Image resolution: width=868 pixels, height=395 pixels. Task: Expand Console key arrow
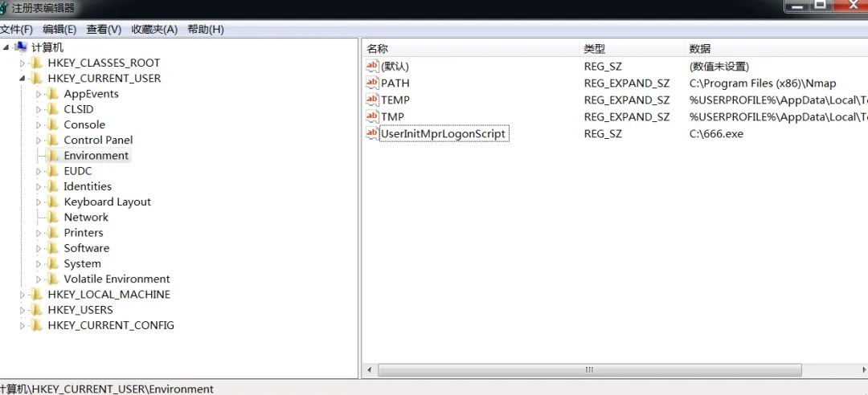click(x=39, y=125)
